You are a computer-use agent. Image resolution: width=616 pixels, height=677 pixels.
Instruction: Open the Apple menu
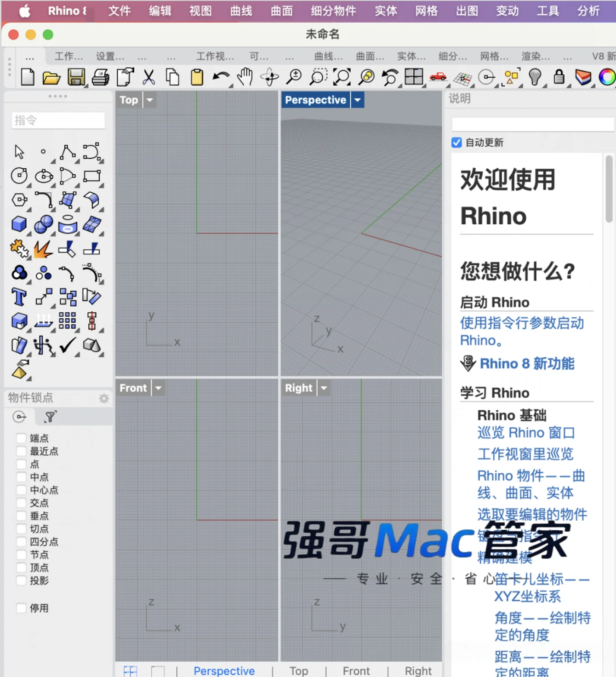(24, 11)
